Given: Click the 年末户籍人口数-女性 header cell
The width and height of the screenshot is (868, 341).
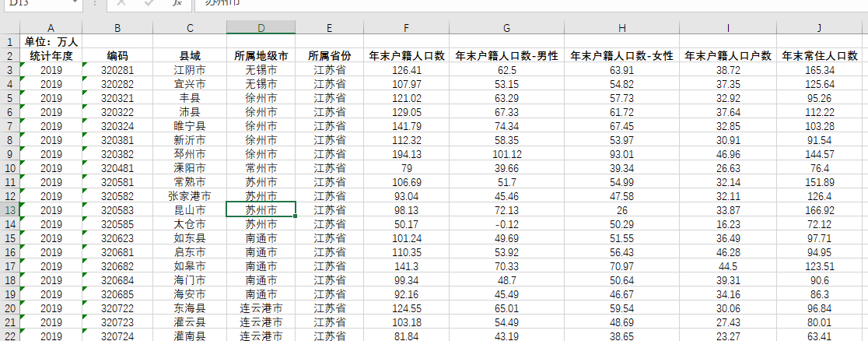Looking at the screenshot, I should [x=621, y=56].
